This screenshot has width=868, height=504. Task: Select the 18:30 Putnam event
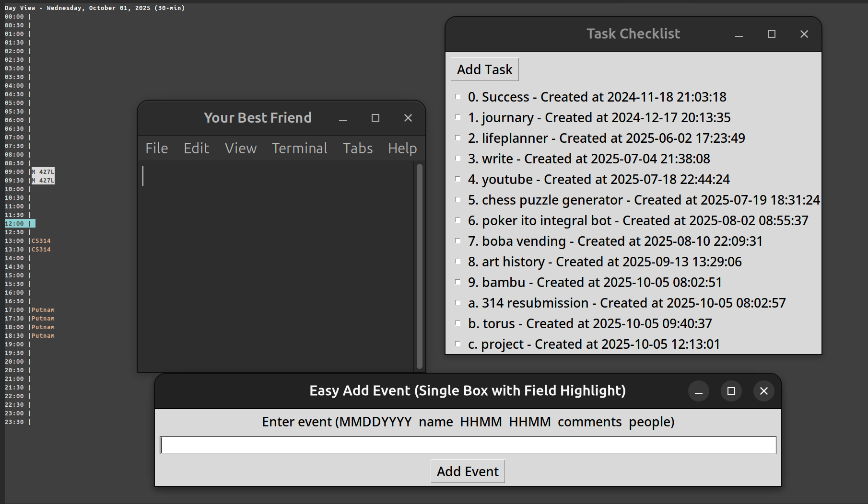[x=43, y=336]
